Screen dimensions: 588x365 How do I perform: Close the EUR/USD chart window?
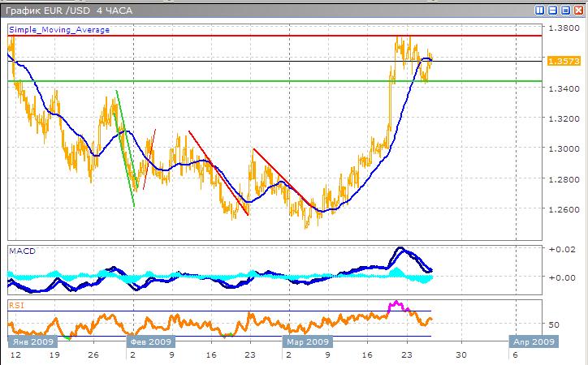[x=577, y=10]
